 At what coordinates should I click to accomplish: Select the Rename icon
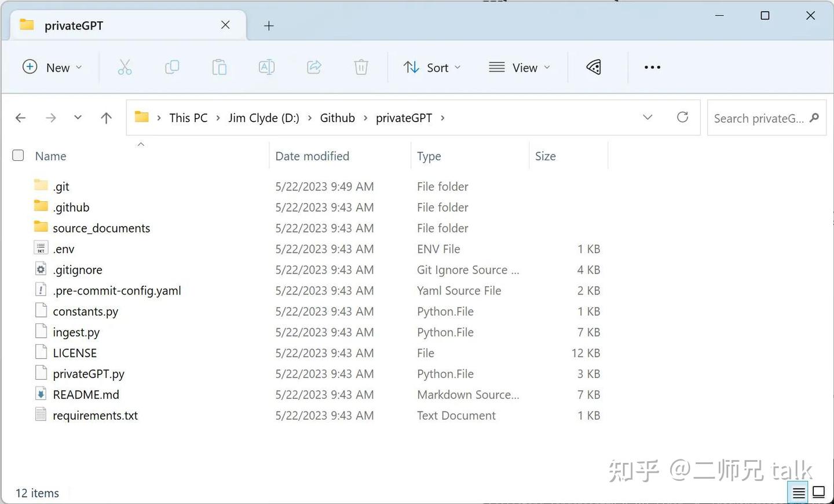(x=266, y=67)
